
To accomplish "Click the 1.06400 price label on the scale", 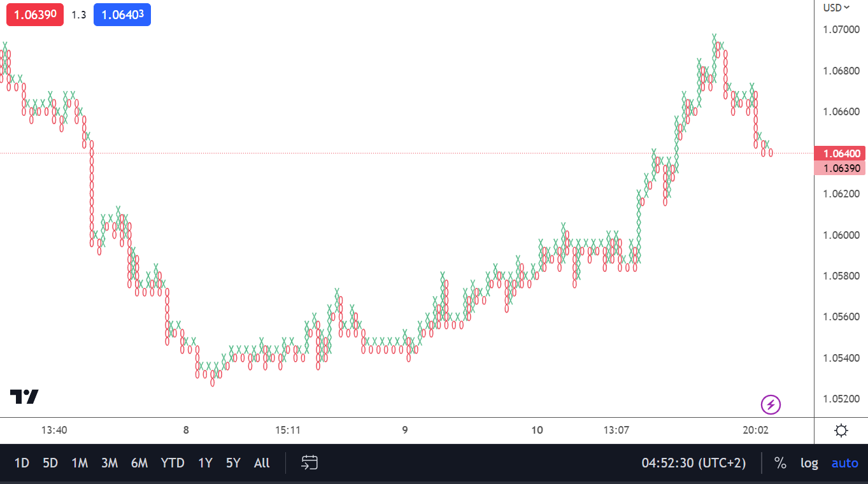I will pyautogui.click(x=840, y=153).
